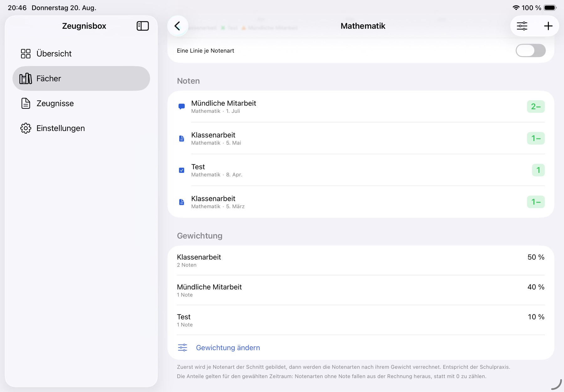
Task: Click sliders icon beside Gewichtung ändern
Action: pos(183,348)
